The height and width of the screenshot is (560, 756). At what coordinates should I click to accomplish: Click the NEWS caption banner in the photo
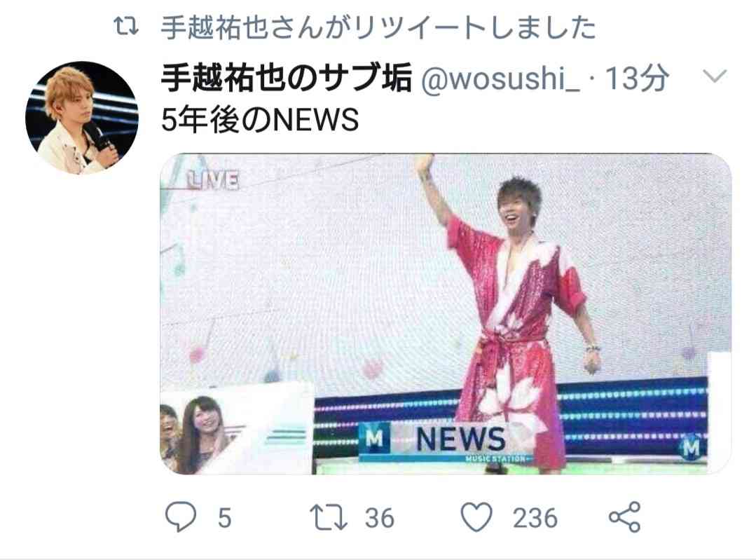pos(443,440)
